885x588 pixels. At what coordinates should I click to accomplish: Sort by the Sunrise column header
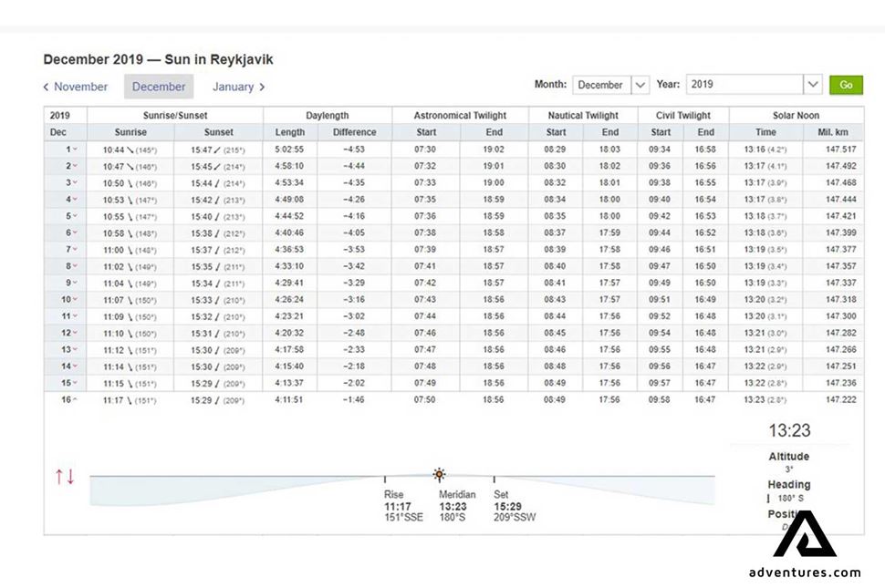point(129,132)
